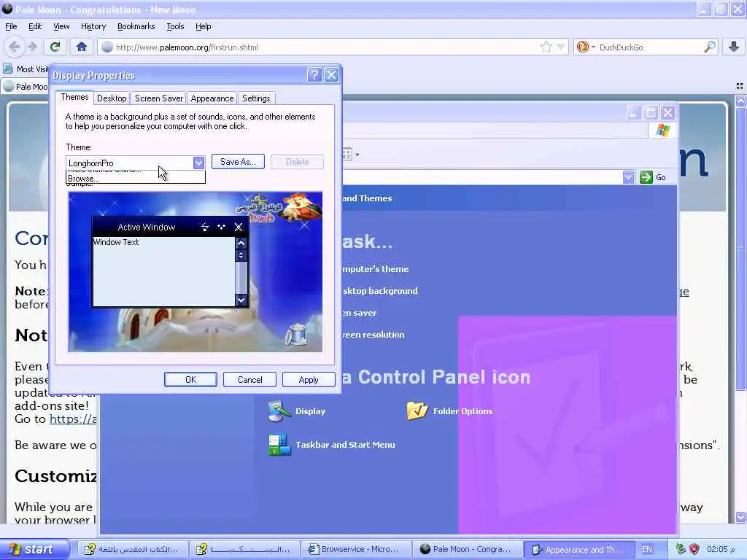Click the network tray icon

pos(681,549)
